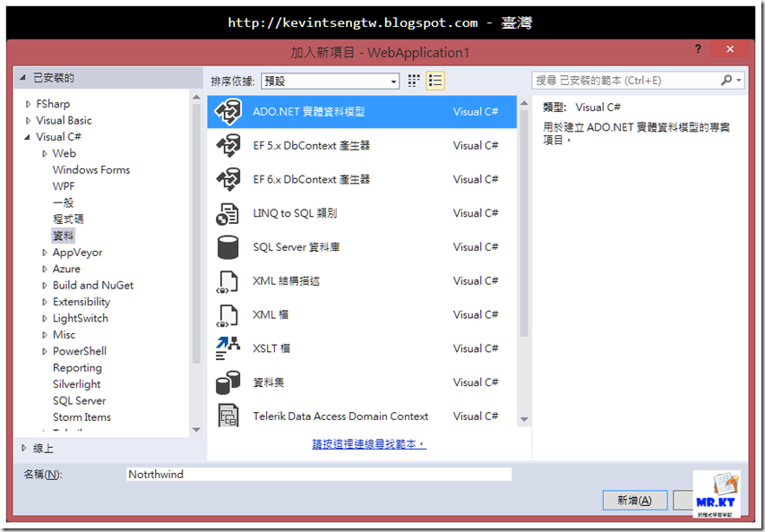Viewport: 765px width, 532px height.
Task: Close the 加入新項目 dialog
Action: (x=730, y=48)
